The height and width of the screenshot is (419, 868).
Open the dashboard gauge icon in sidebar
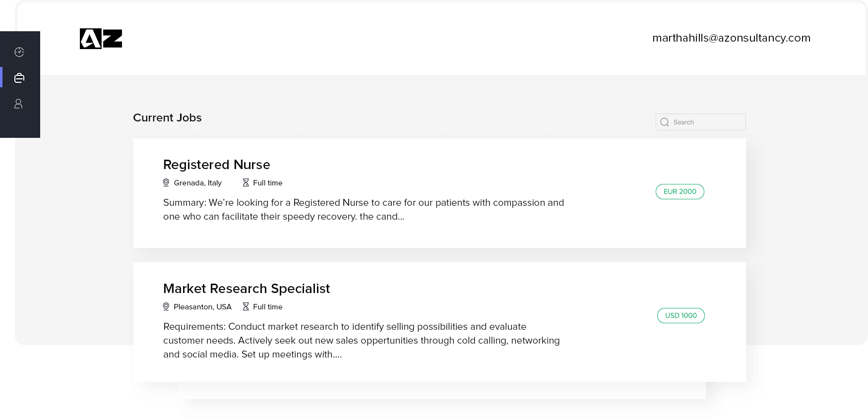[19, 52]
